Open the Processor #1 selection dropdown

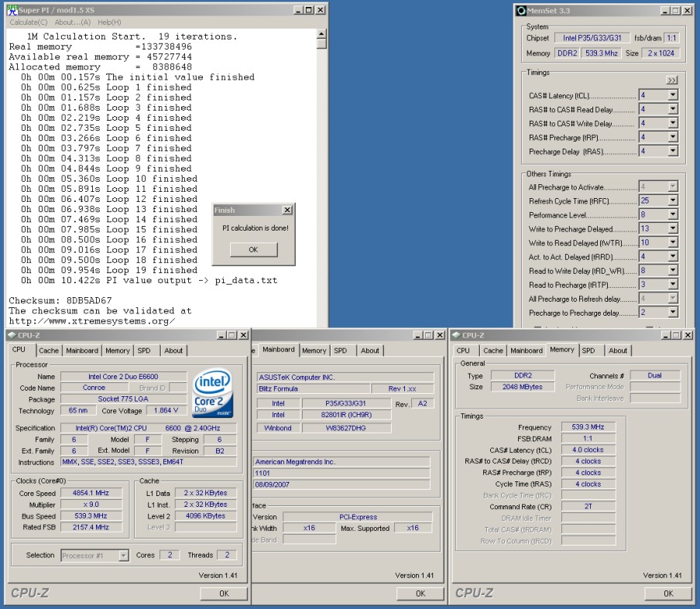pos(124,556)
